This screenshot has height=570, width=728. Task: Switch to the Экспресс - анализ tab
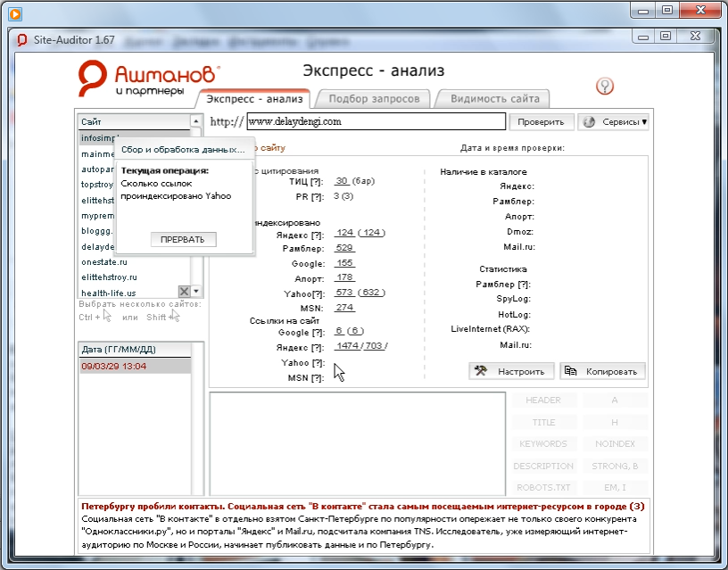(254, 99)
